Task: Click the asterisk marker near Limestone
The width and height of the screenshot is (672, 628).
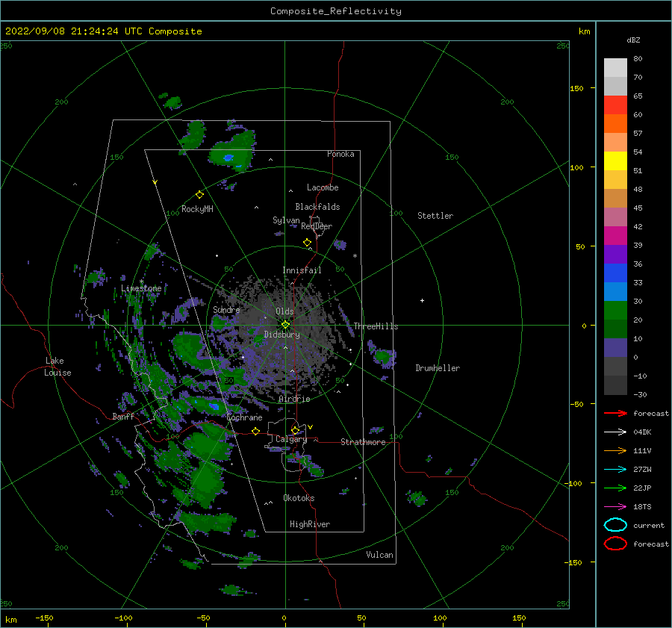Action: 141,282
